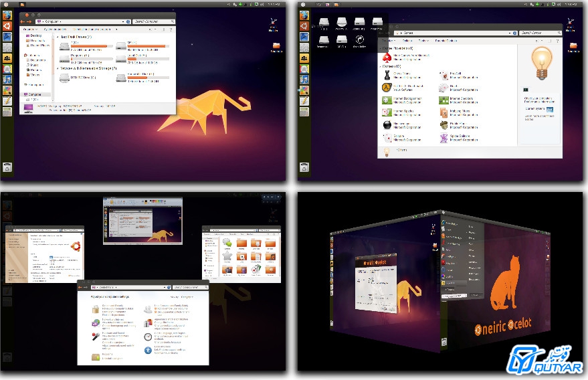Open Minesweeper game
The image size is (588, 380).
coord(387,125)
